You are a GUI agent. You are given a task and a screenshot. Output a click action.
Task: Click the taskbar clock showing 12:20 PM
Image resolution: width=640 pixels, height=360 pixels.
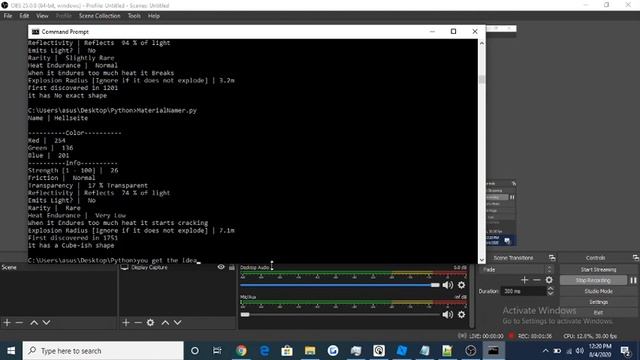(600, 351)
